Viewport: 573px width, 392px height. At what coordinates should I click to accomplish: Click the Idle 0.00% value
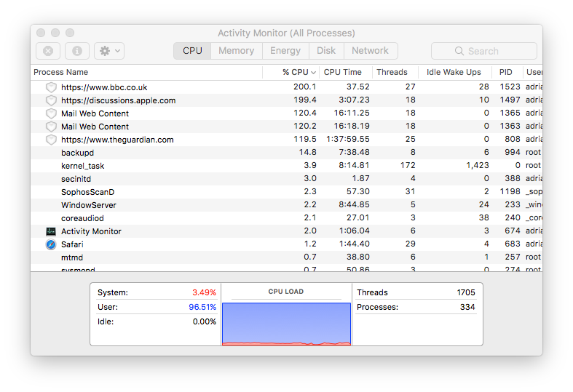(x=205, y=322)
